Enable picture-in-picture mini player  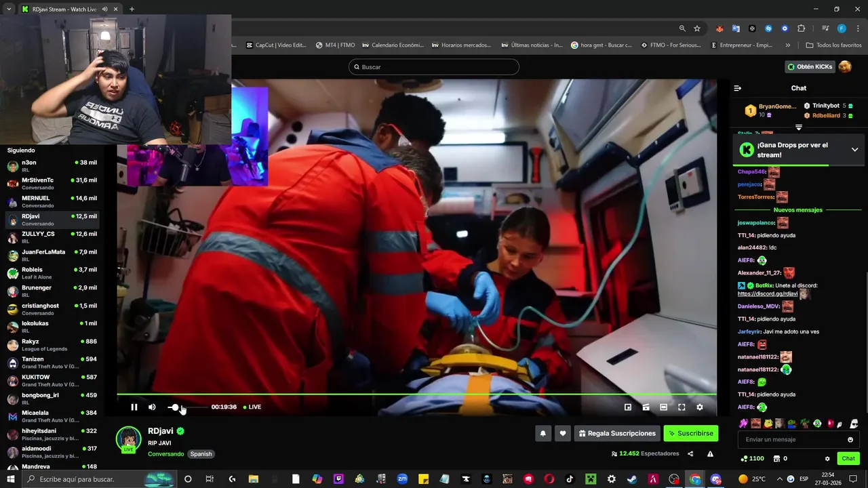pyautogui.click(x=628, y=407)
